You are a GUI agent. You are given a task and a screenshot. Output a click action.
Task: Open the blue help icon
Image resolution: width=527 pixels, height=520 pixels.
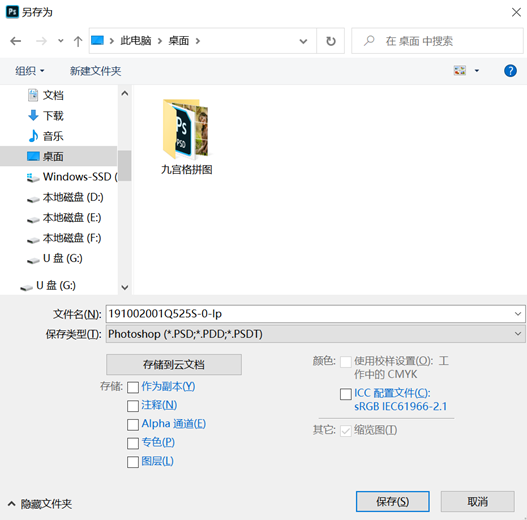coord(510,71)
